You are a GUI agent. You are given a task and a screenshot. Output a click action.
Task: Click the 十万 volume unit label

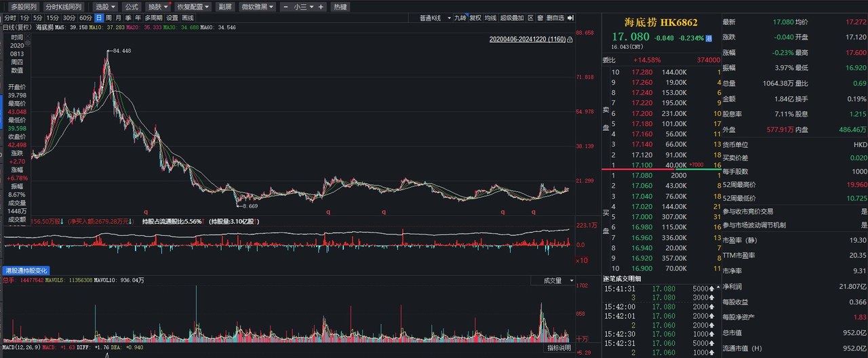583,338
